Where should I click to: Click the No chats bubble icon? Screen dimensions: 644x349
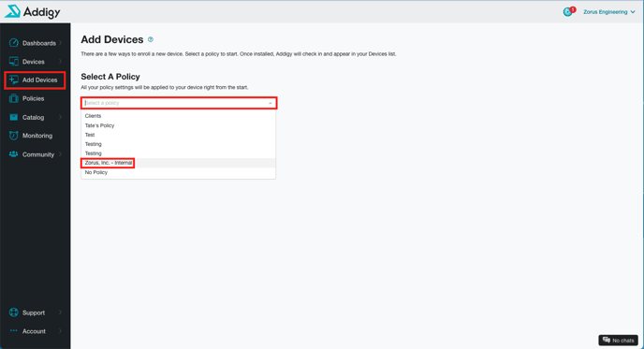(x=607, y=340)
